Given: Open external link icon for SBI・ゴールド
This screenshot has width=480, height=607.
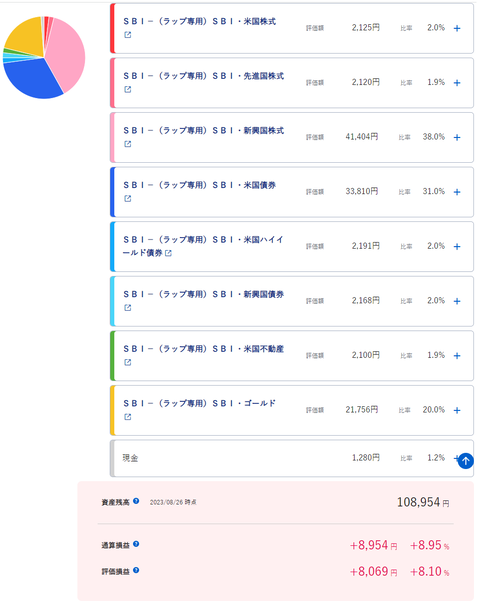Looking at the screenshot, I should [x=127, y=417].
